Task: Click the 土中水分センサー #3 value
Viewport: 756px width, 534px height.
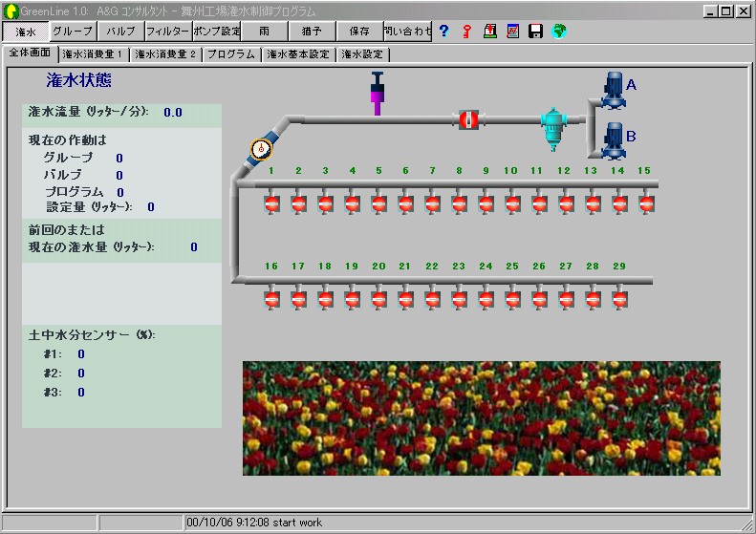Action: click(81, 393)
